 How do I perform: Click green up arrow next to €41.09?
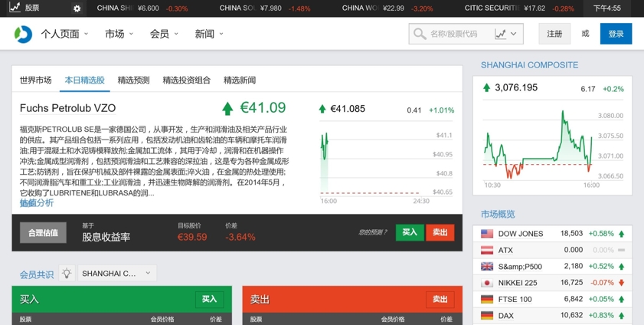(227, 109)
